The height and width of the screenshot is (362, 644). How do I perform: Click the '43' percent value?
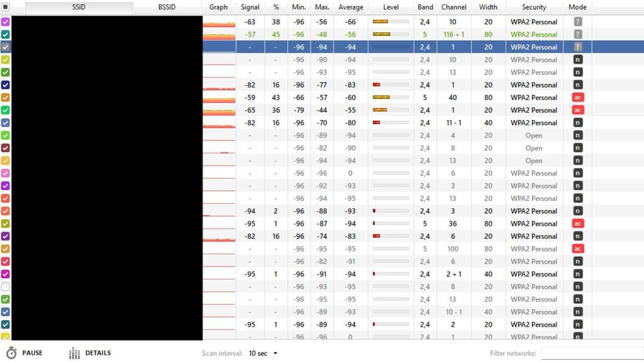pos(276,98)
